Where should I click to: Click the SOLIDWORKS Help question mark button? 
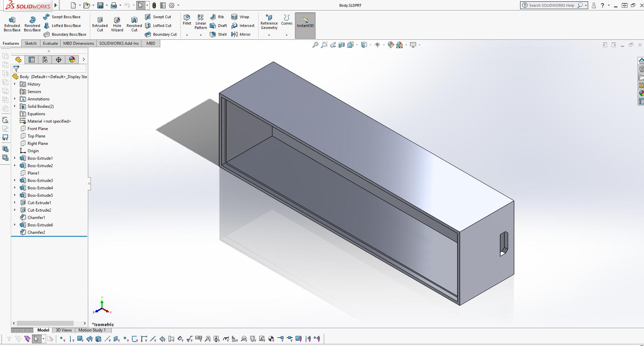pos(603,5)
